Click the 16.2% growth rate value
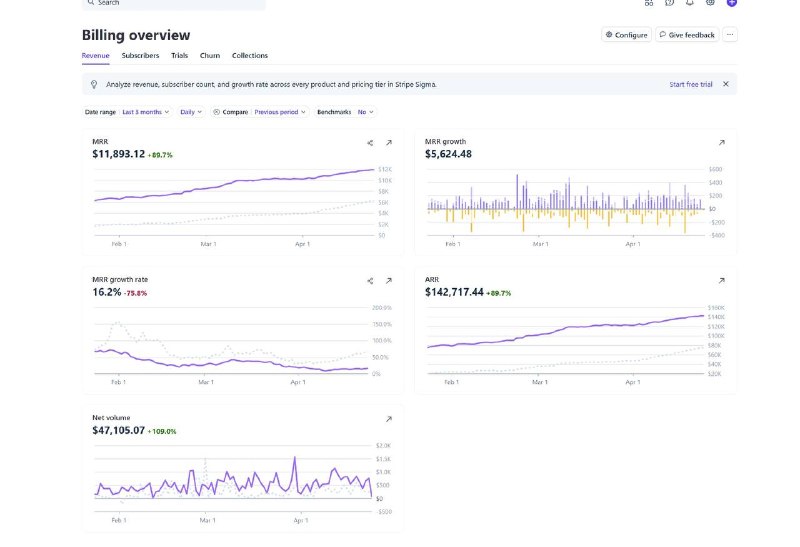Viewport: 800px width, 547px height. [107, 292]
